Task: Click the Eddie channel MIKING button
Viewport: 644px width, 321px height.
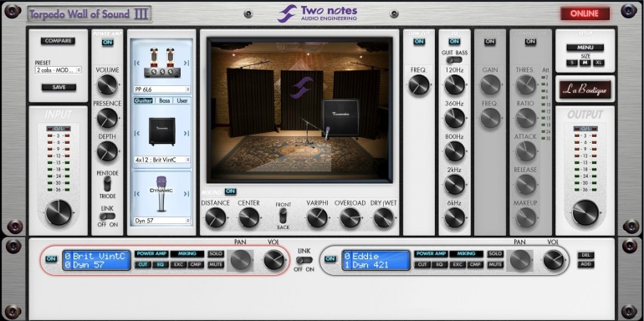Action: pos(466,254)
